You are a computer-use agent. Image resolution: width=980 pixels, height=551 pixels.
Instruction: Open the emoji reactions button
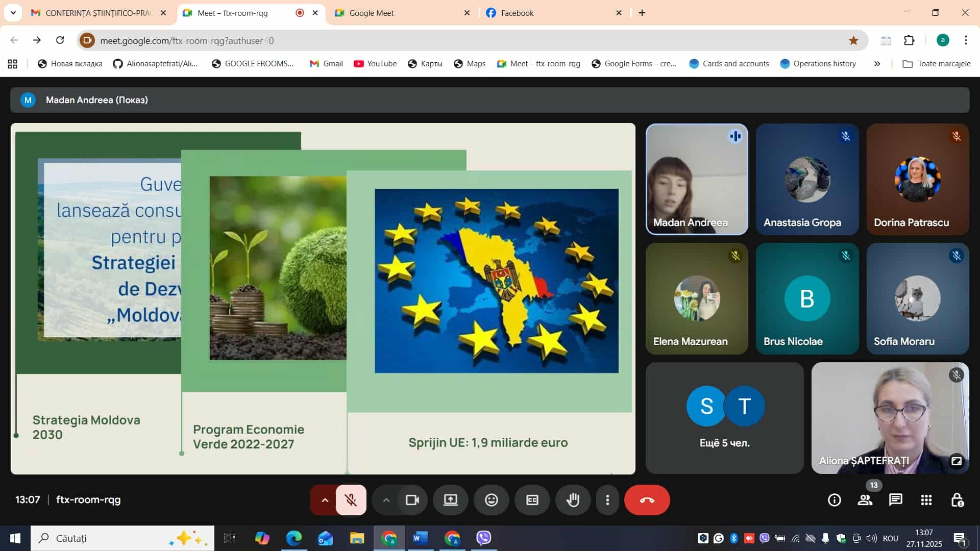pos(491,500)
